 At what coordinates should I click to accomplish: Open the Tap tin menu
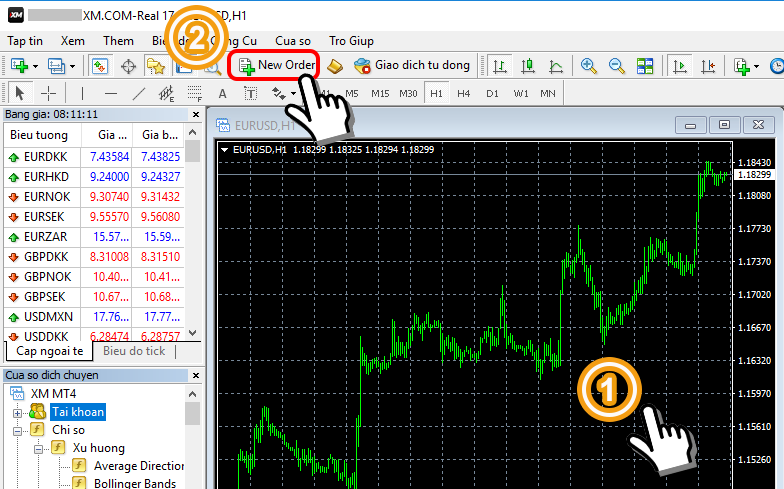[x=25, y=41]
